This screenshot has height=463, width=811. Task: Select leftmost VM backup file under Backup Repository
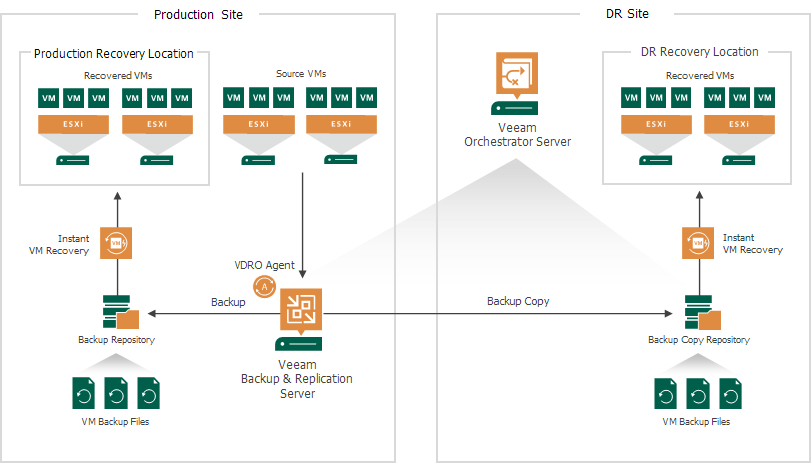tap(83, 393)
